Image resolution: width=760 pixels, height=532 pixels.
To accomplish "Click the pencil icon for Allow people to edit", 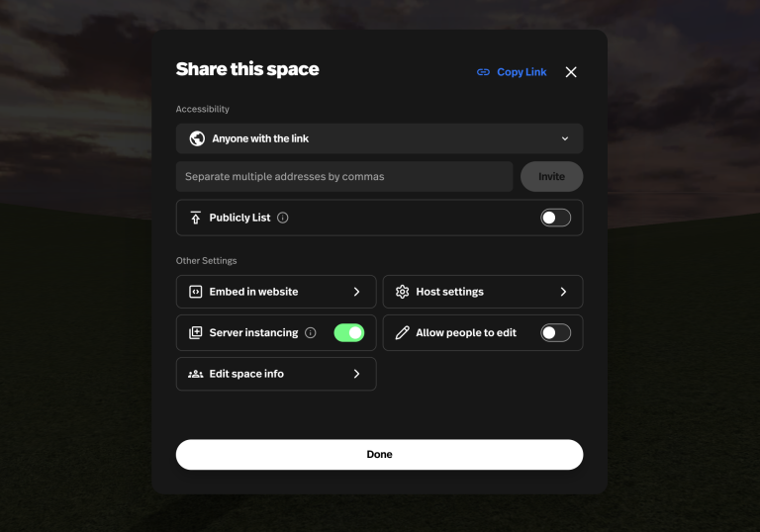I will [403, 333].
